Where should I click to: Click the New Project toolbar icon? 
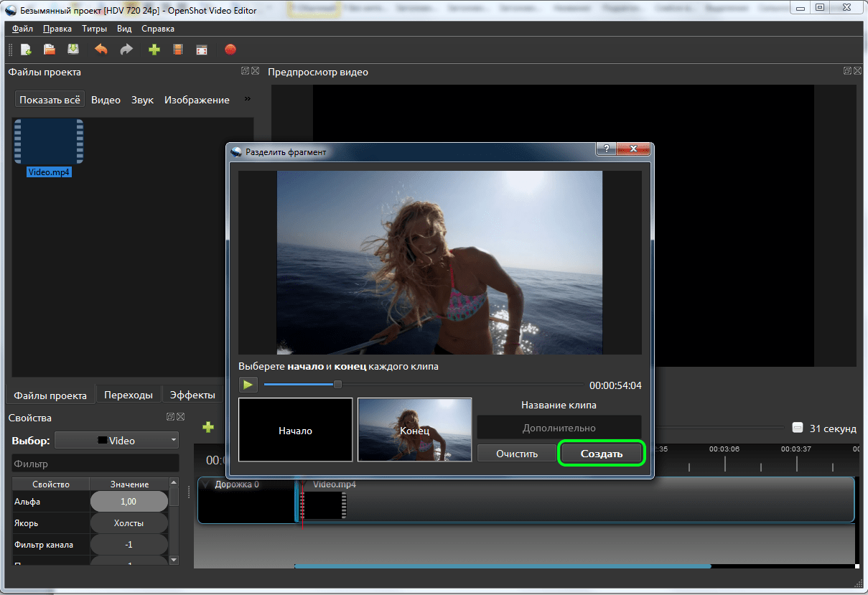point(26,50)
